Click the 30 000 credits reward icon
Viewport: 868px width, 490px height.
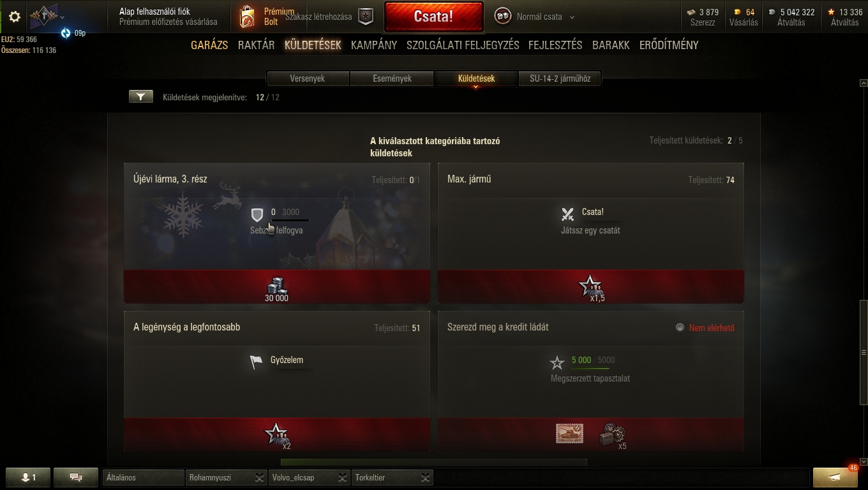pos(277,286)
